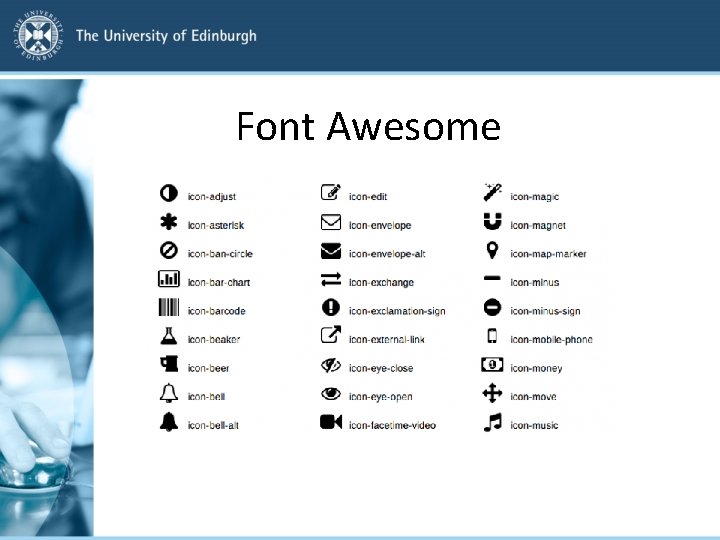The image size is (720, 540).
Task: Click the 'icon-envelope-alt' label
Action: (x=387, y=253)
